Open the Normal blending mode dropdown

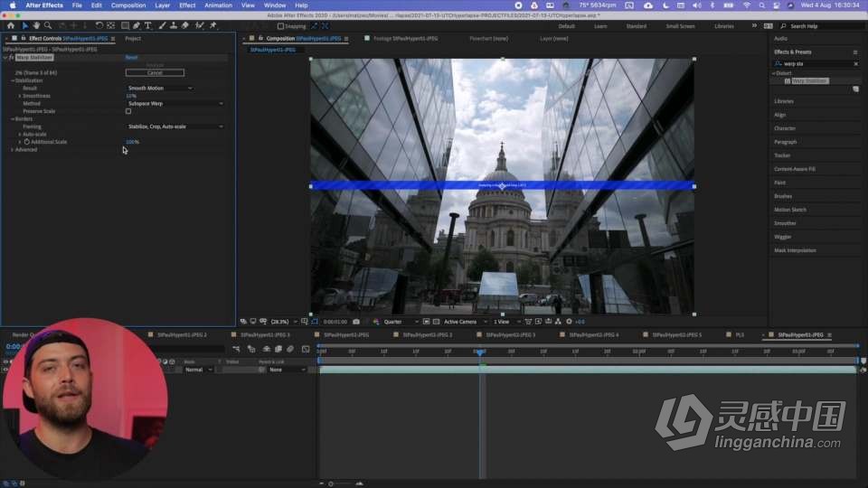point(198,370)
